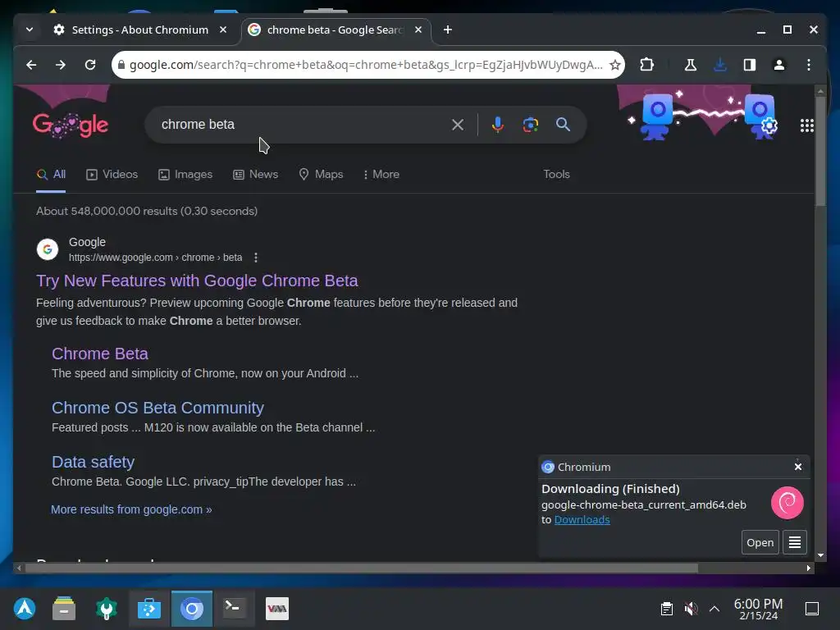840x630 pixels.
Task: Start voice search with the microphone
Action: click(497, 125)
